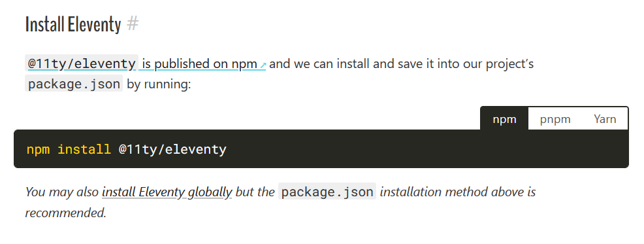Switch to the pnpm tab
The width and height of the screenshot is (644, 244).
(x=555, y=119)
